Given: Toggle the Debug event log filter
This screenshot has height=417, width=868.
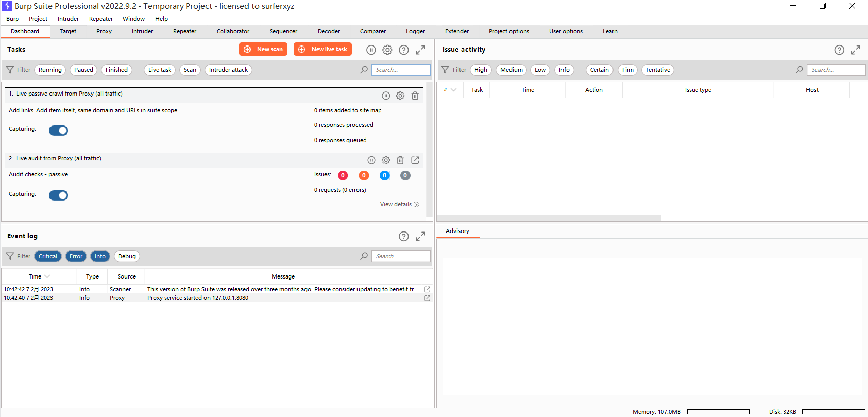Looking at the screenshot, I should click(x=127, y=256).
